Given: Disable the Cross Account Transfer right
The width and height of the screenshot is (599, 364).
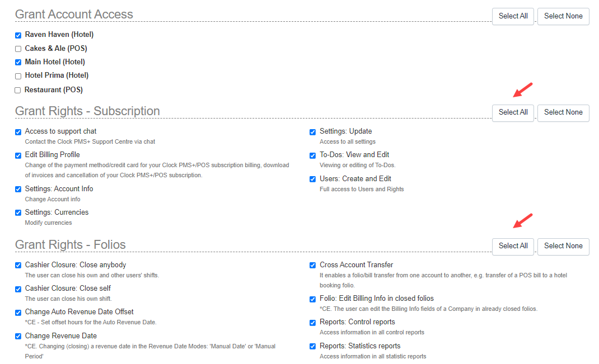Looking at the screenshot, I should [x=312, y=266].
